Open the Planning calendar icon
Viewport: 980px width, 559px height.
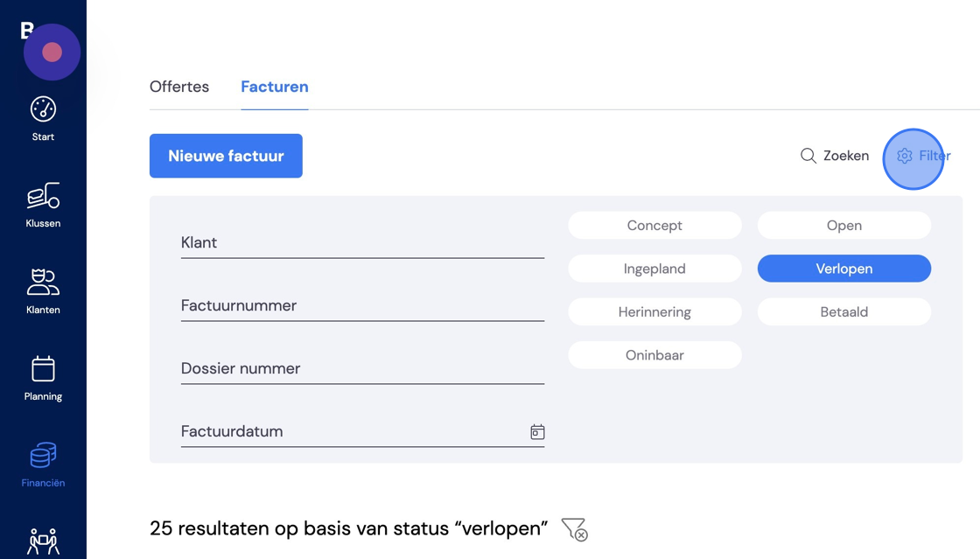(43, 368)
